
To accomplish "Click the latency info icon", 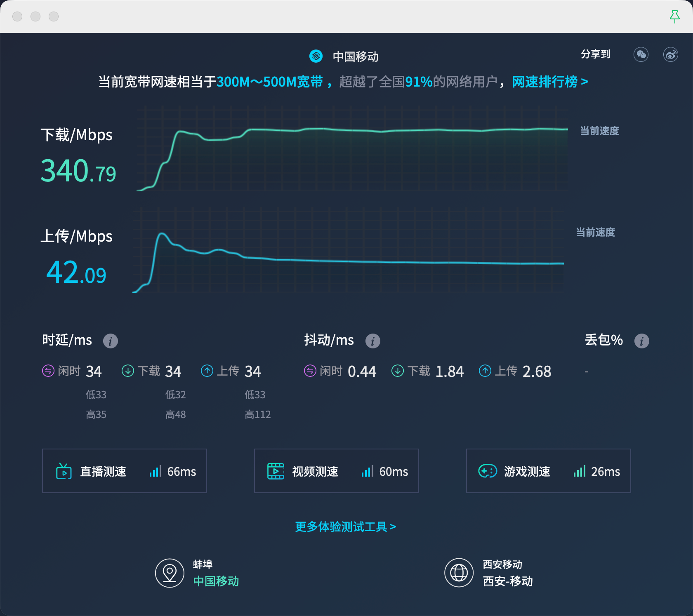I will 110,341.
